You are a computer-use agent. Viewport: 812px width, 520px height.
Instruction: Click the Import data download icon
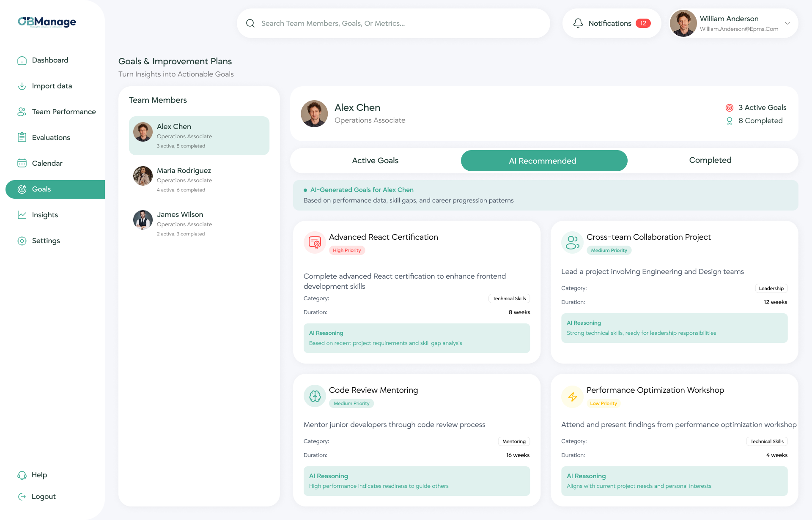[x=22, y=86]
